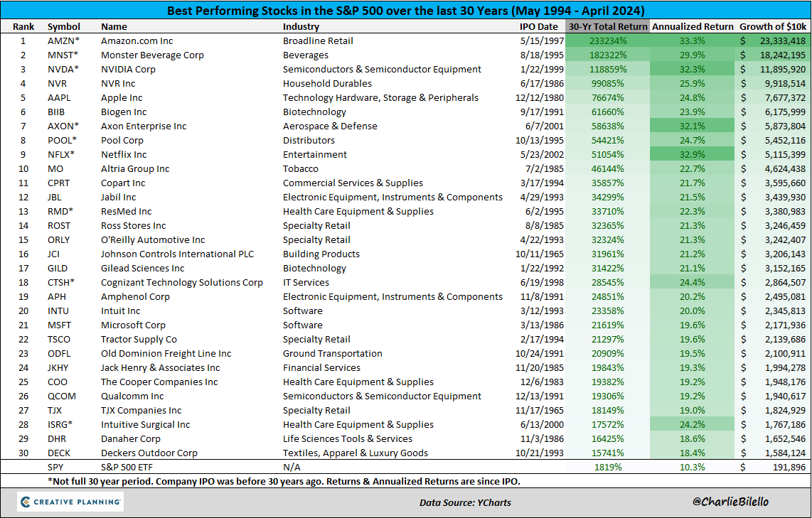Click the 23,333,418 growth value
812x518 pixels.
tap(783, 41)
